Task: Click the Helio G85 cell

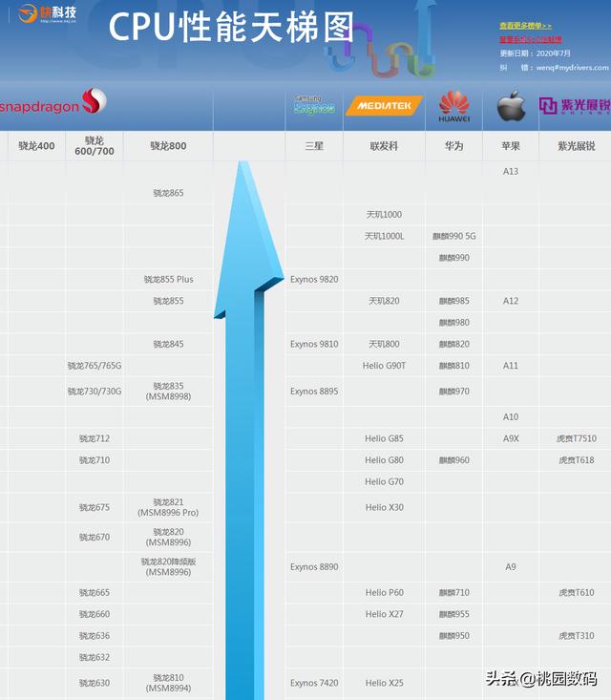Action: click(384, 439)
